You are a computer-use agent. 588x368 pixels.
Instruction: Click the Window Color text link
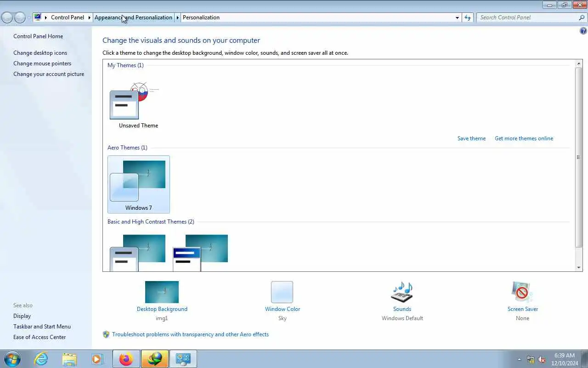click(283, 309)
